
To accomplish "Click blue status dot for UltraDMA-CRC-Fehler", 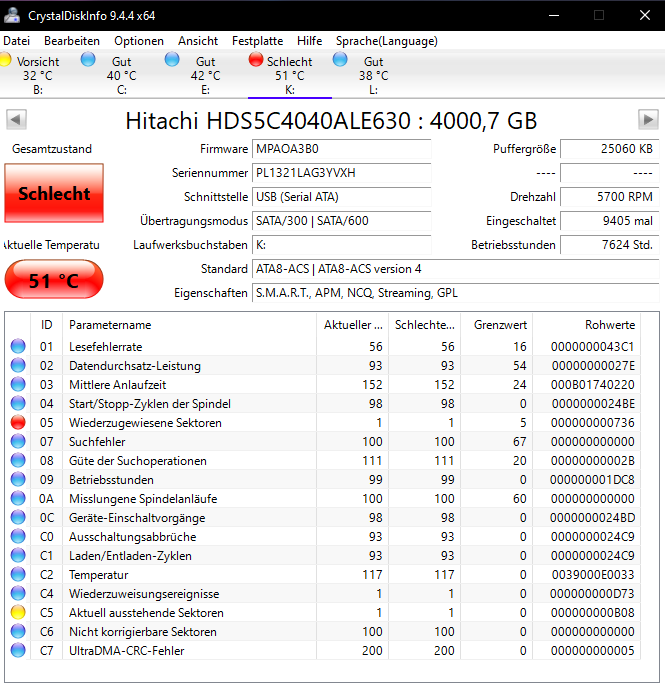I will pyautogui.click(x=18, y=650).
